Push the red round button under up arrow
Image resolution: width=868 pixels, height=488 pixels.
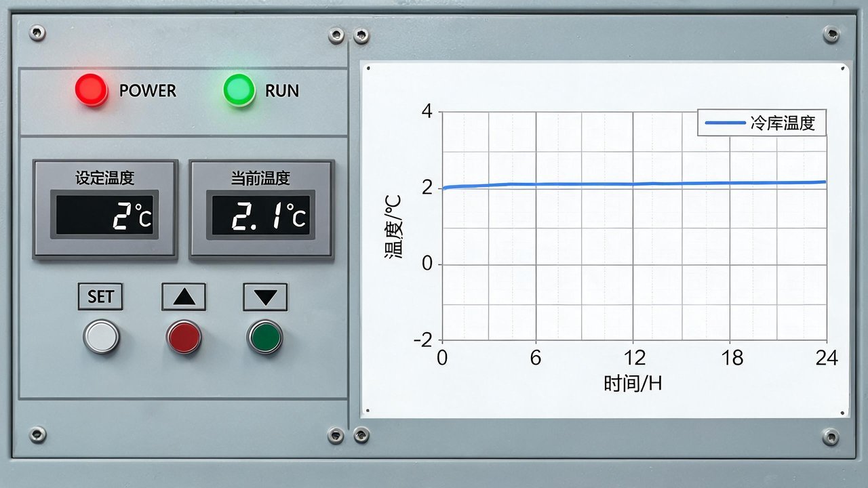pos(184,337)
